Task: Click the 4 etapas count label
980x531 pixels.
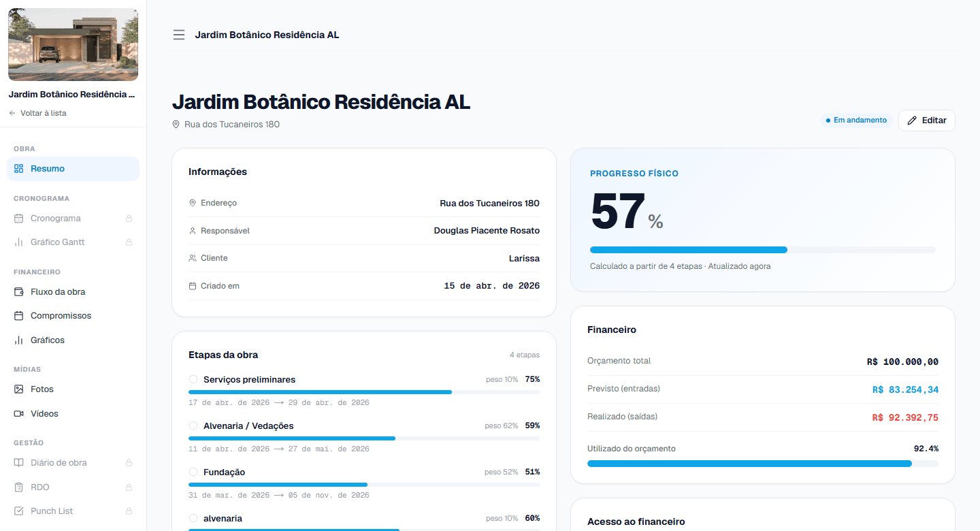Action: 524,355
